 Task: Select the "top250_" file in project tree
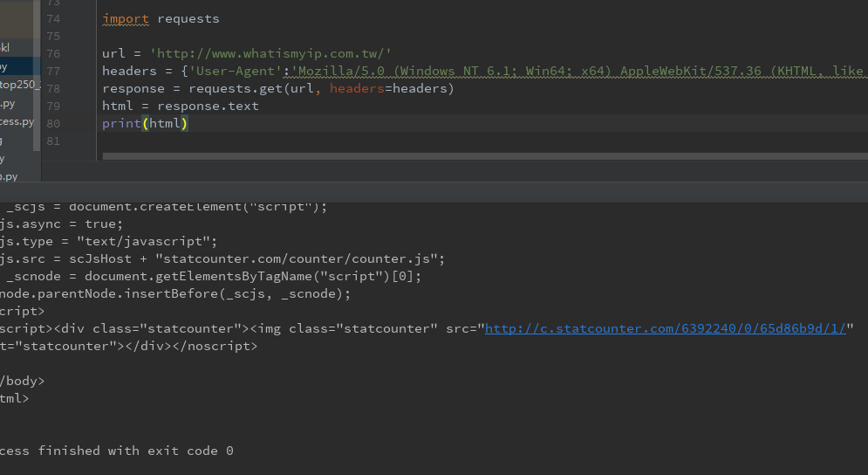click(18, 86)
